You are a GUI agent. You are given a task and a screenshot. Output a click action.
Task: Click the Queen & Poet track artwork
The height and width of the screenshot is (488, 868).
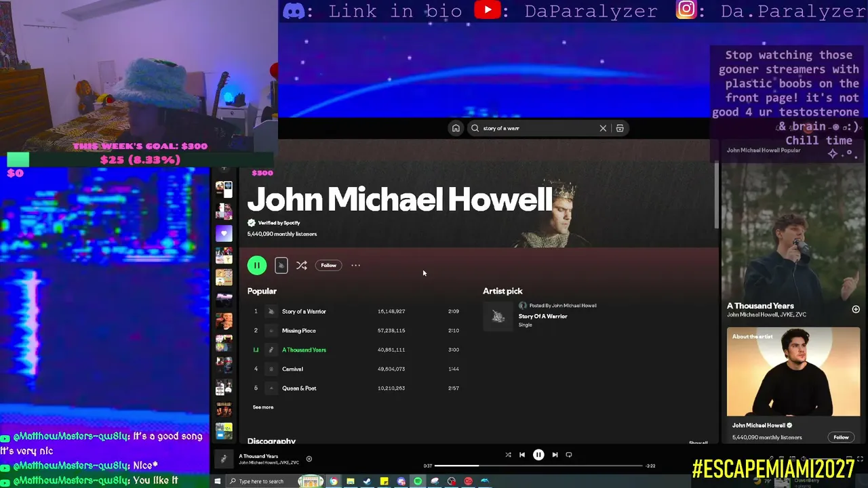point(271,388)
